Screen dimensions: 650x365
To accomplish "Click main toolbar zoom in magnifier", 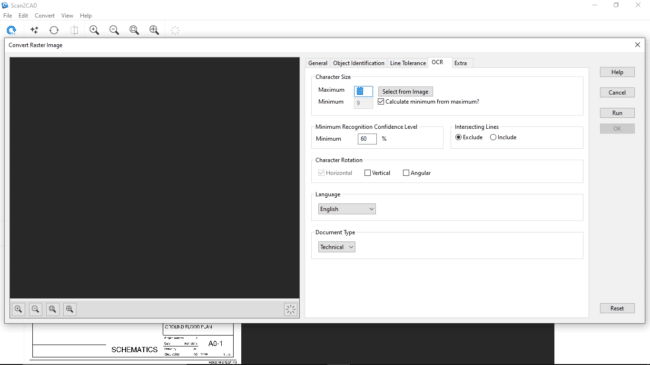I will (94, 30).
